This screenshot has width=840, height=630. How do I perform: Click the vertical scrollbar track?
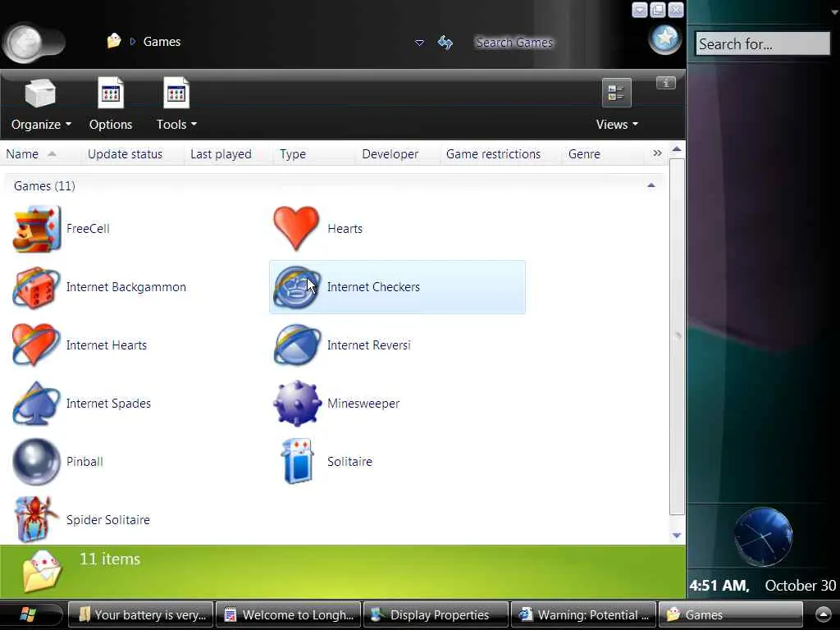tap(677, 337)
